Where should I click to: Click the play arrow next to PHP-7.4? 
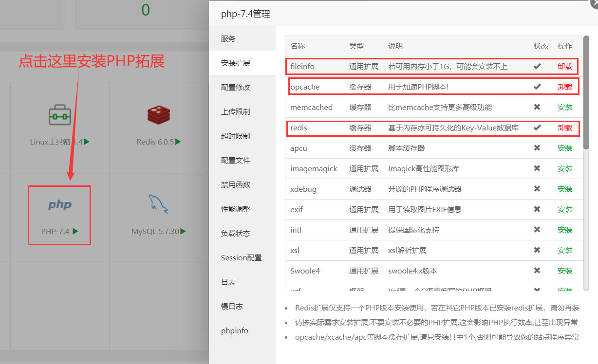click(75, 232)
